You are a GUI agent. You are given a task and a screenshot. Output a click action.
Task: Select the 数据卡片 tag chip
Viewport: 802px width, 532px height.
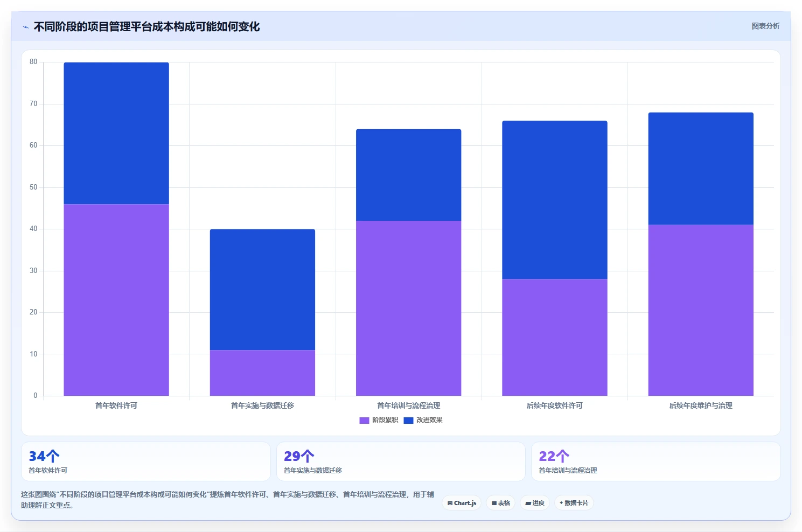574,503
